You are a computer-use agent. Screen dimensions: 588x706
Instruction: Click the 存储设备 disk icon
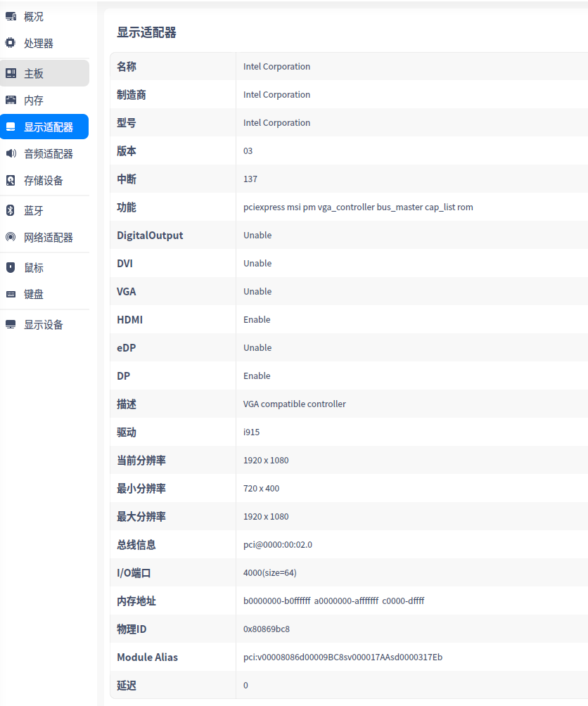(x=11, y=181)
